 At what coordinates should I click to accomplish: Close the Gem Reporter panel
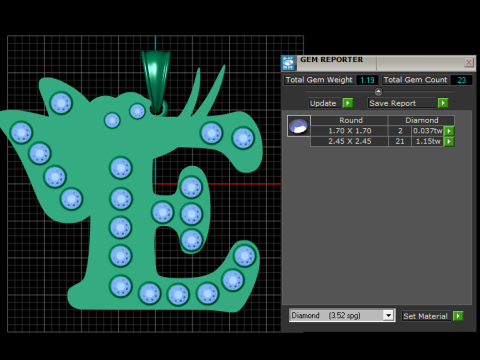pos(469,62)
